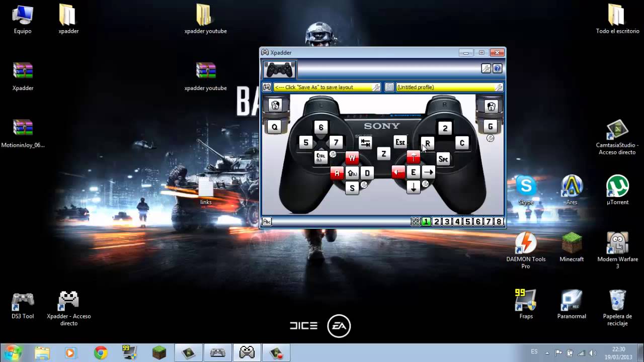Select Xpadder WinRAR archive on desktop
The image size is (644, 362).
[x=23, y=76]
